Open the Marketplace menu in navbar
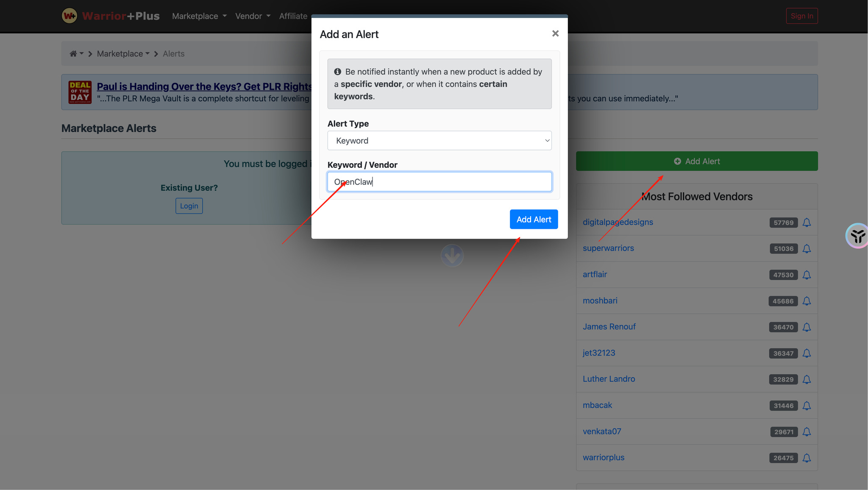Screen dimensions: 868x490 tap(199, 16)
